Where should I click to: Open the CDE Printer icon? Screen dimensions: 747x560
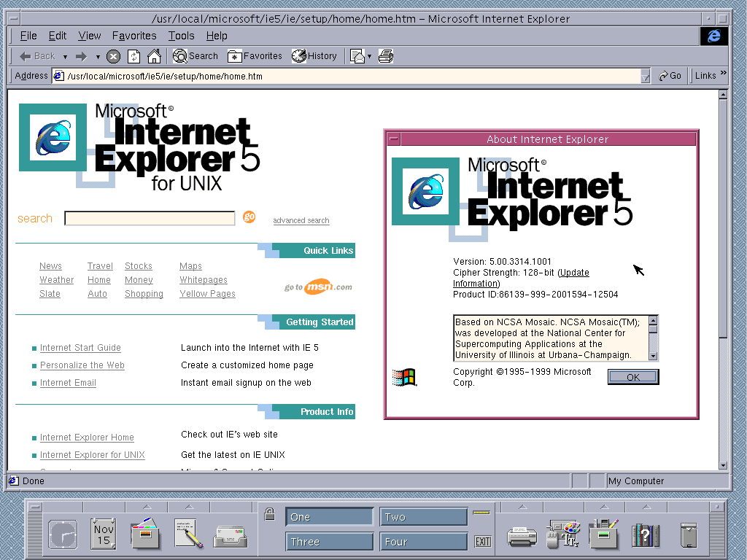coord(522,537)
